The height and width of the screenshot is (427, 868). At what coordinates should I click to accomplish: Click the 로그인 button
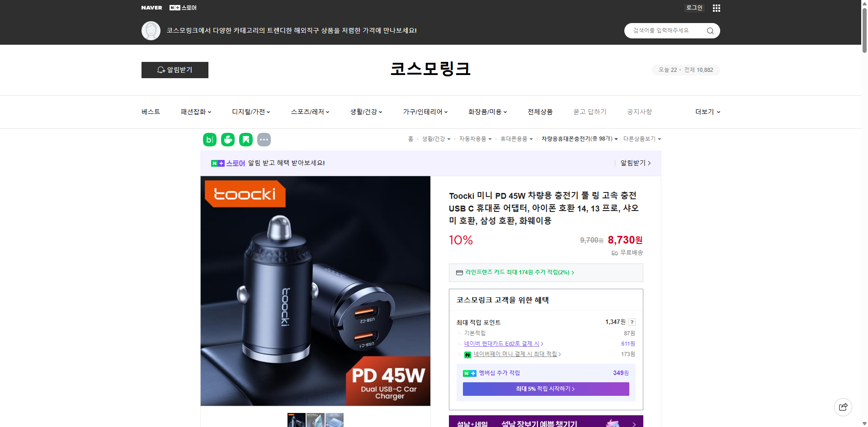coord(694,8)
